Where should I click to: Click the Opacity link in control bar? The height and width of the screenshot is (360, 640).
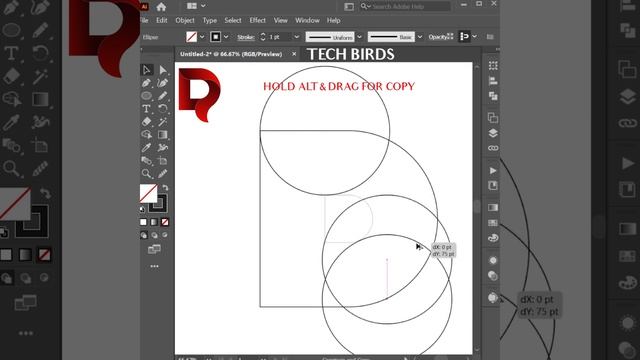point(438,37)
